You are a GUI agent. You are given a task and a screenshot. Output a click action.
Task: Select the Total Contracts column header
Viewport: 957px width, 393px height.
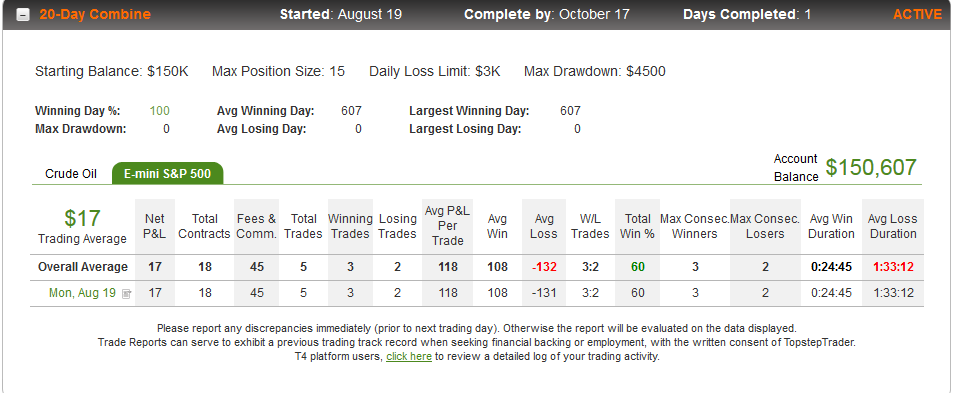click(x=204, y=226)
